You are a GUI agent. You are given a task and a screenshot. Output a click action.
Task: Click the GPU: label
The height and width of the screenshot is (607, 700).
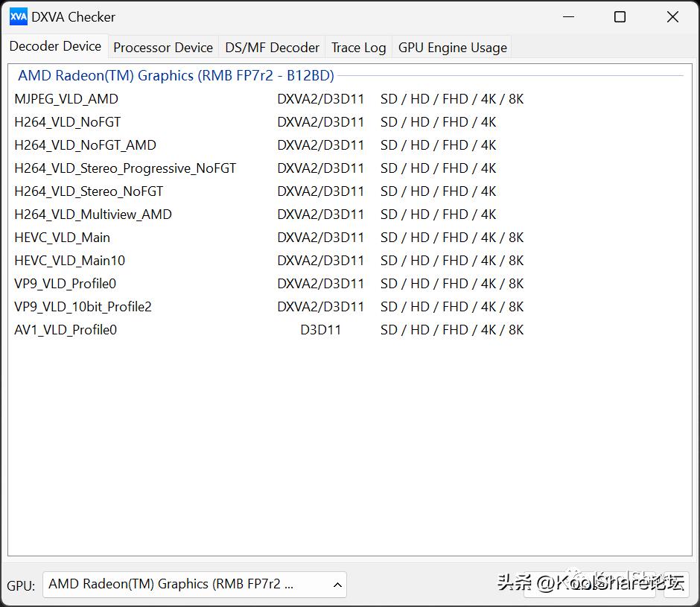tap(21, 585)
